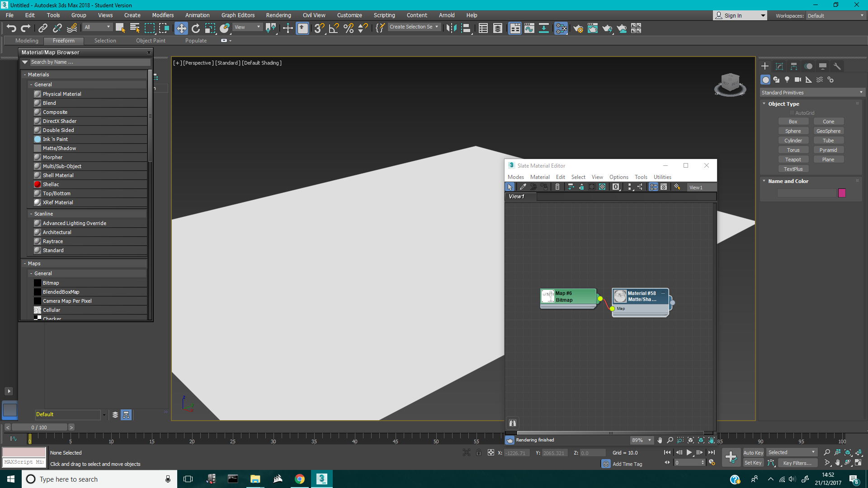Click the Mirror tool icon
This screenshot has width=868, height=488.
pyautogui.click(x=451, y=28)
